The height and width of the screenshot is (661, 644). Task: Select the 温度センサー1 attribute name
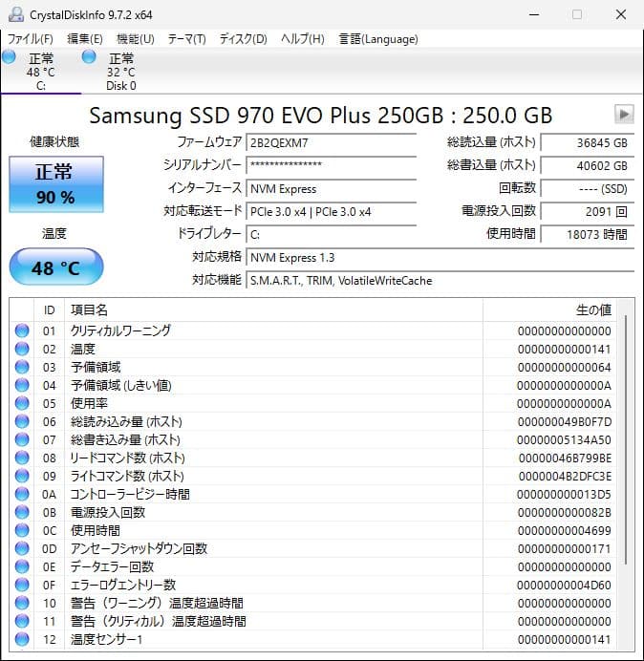(106, 639)
